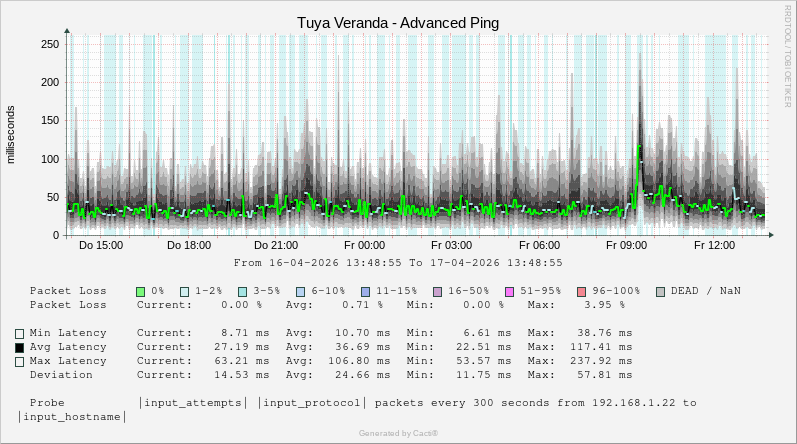The height and width of the screenshot is (444, 797).
Task: Click the 1-2% packet loss legend swatch
Action: click(x=185, y=291)
